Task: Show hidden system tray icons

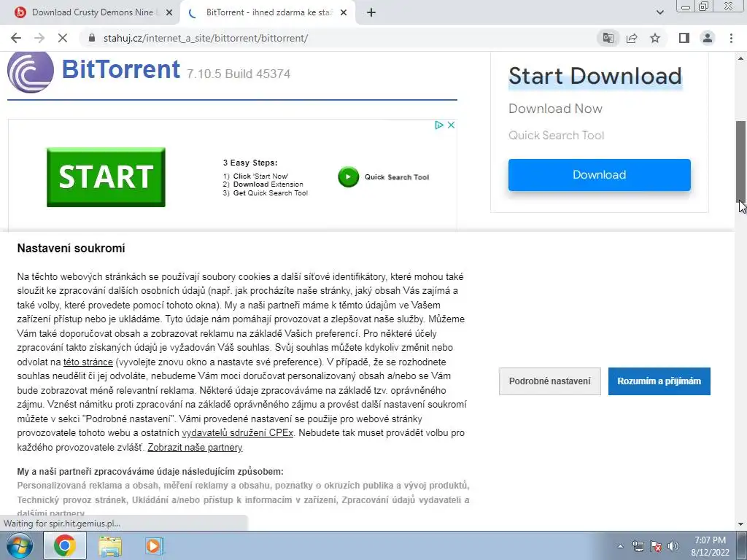Action: coord(620,546)
